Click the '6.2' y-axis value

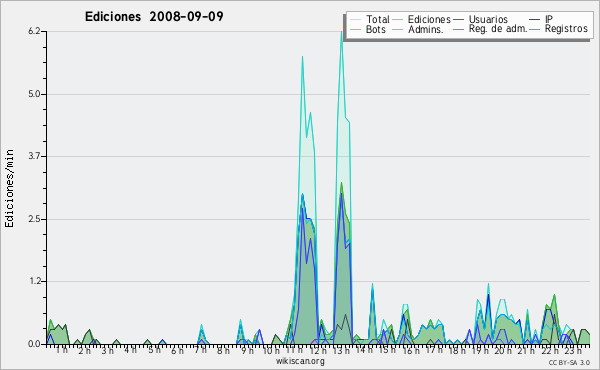[x=34, y=31]
